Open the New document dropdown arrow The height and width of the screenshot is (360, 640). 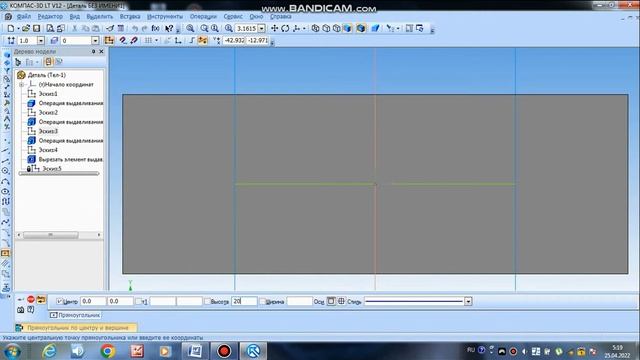click(18, 28)
